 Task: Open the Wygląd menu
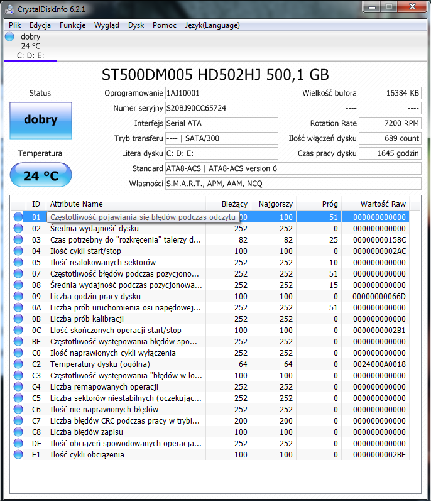pyautogui.click(x=107, y=25)
